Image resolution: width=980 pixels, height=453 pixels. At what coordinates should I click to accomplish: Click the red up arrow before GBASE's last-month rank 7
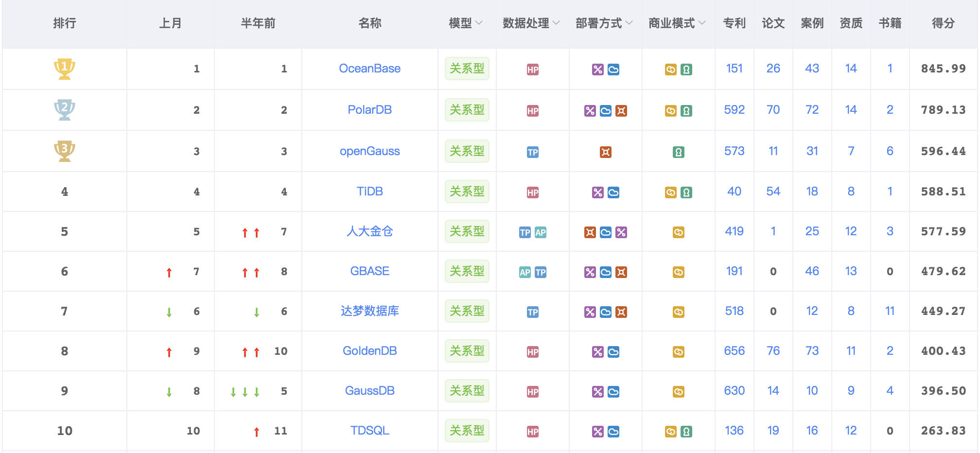[x=169, y=272]
